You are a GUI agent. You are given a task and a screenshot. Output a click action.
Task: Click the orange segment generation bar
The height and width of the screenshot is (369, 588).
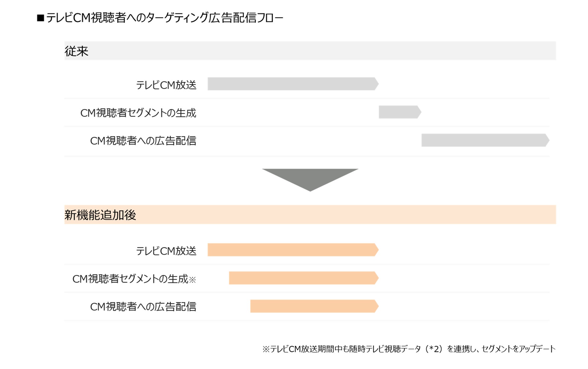tap(303, 278)
